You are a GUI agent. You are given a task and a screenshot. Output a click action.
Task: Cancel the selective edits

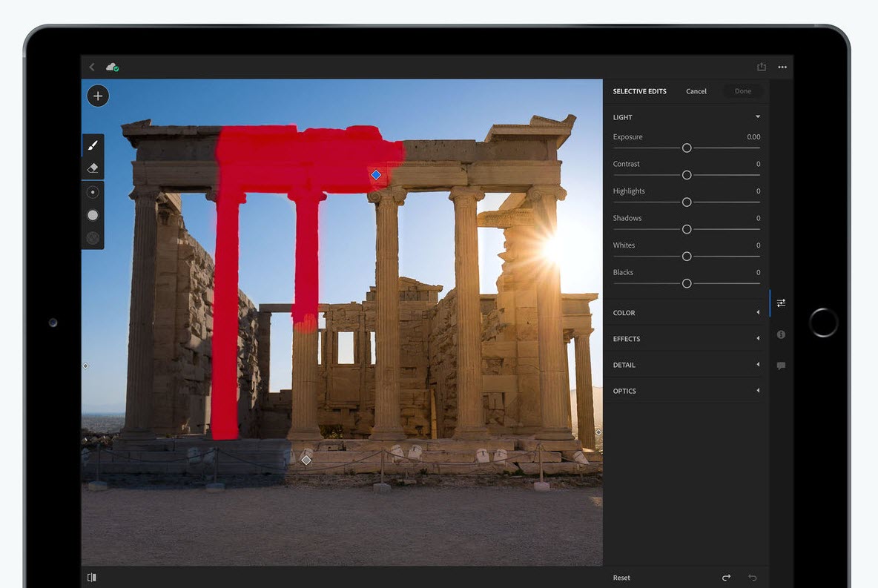pos(696,91)
